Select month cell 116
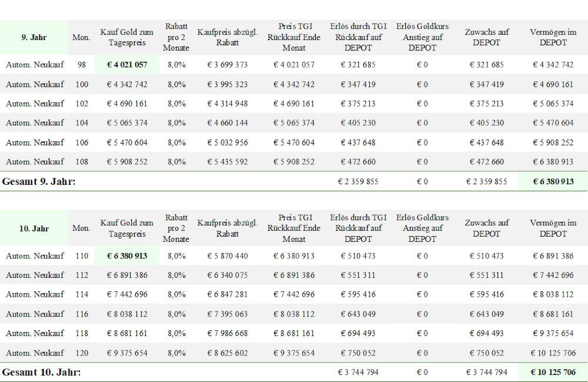Image resolution: width=588 pixels, height=382 pixels. coord(81,314)
